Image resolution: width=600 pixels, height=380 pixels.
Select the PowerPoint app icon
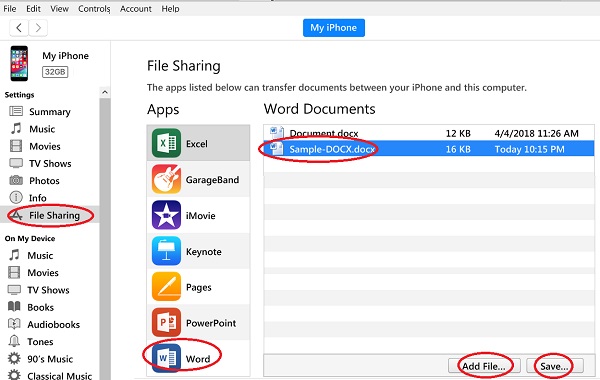(166, 323)
